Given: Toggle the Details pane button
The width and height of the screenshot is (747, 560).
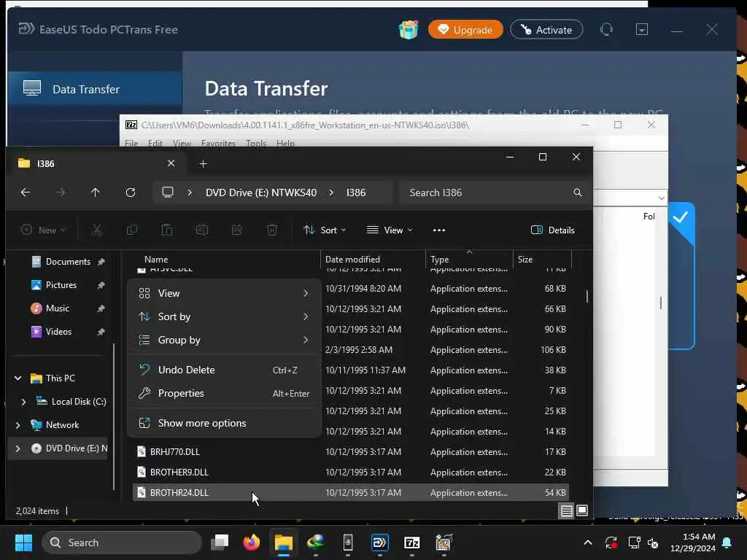Looking at the screenshot, I should click(553, 230).
